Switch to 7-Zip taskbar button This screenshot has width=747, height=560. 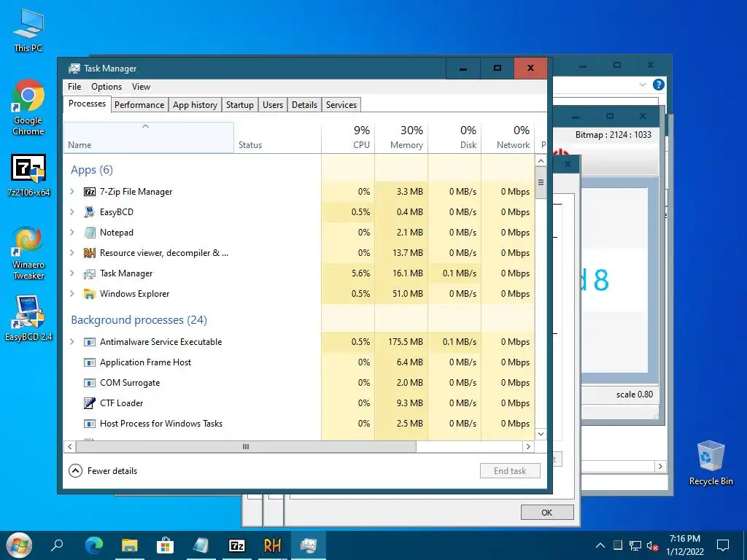coord(237,545)
